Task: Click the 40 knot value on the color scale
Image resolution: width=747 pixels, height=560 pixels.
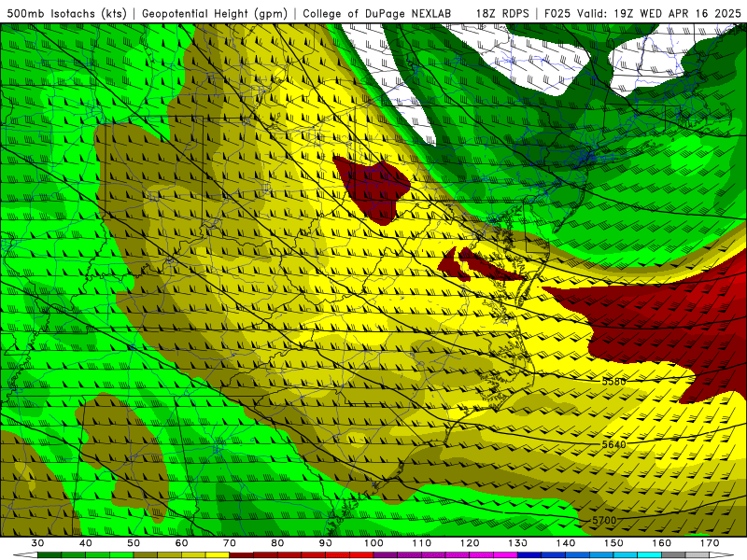Action: click(86, 543)
